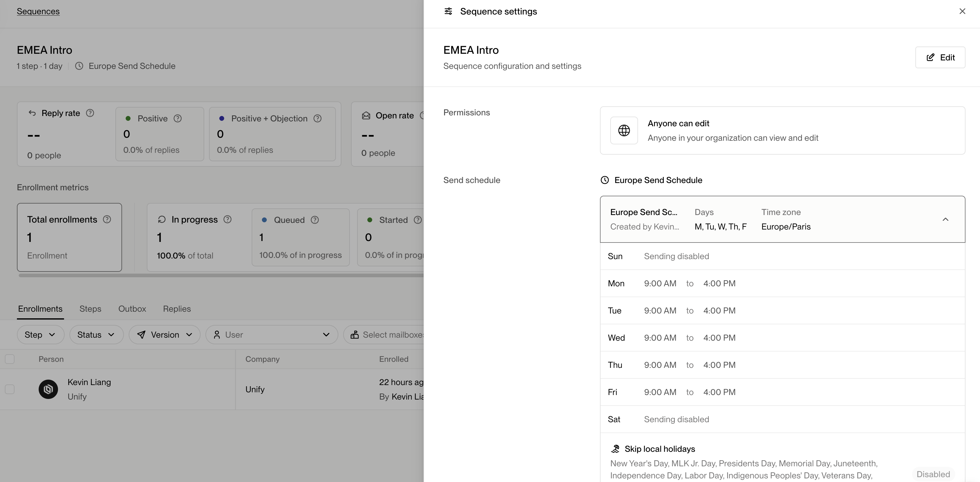Screen dimensions: 980x482
Task: Click the Queued help question icon
Action: pyautogui.click(x=314, y=220)
